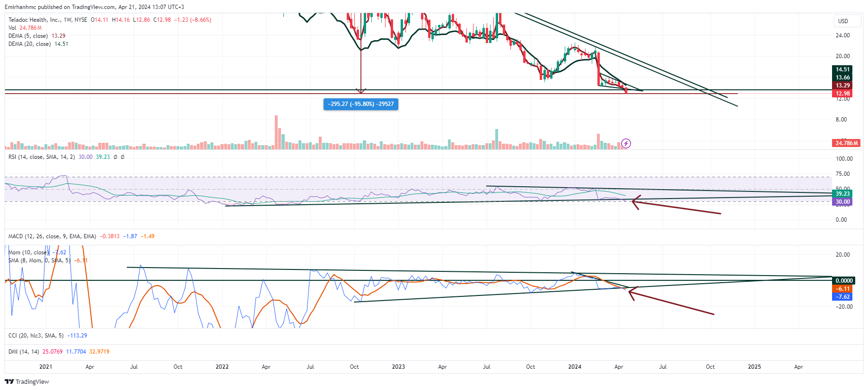
Task: Click the 13.29 price axis label
Action: click(x=842, y=86)
